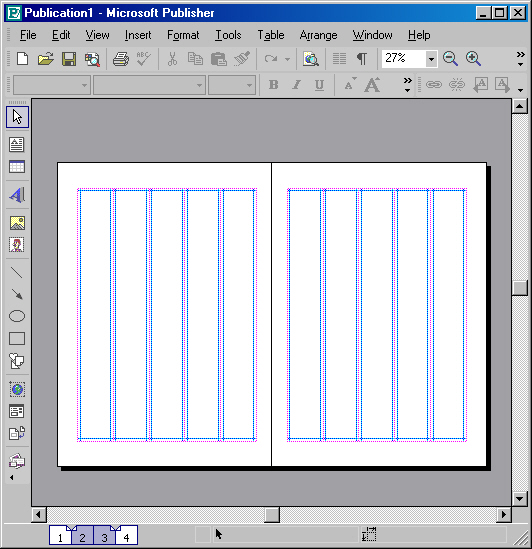Toggle the Line drawing tool
The image size is (532, 549).
pos(17,272)
